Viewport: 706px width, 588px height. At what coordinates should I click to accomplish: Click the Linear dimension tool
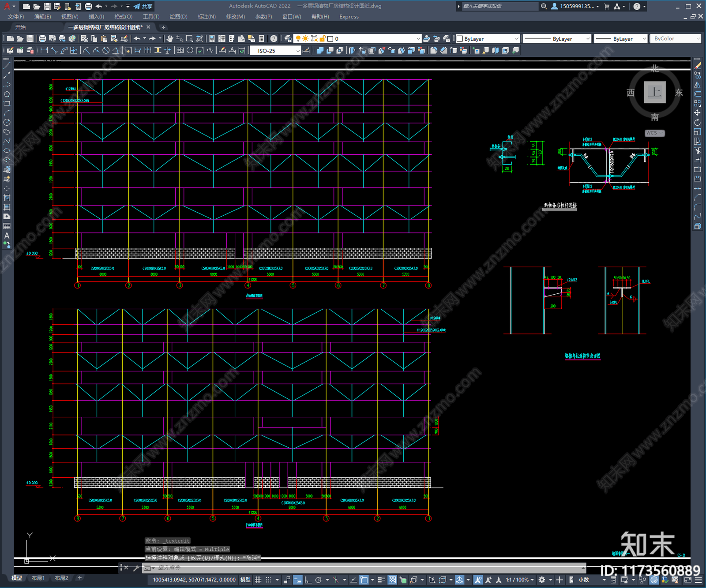44,50
